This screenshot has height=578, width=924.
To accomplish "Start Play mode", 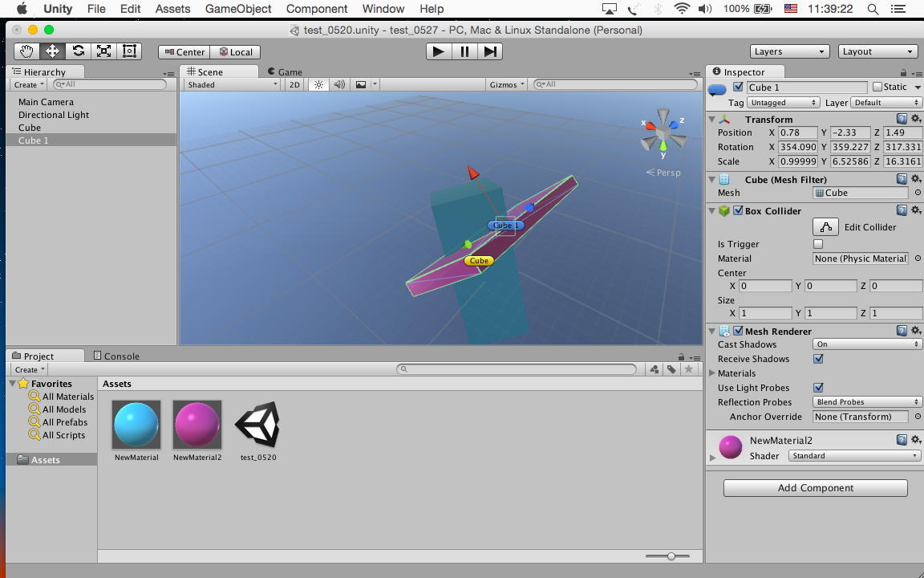I will pos(439,51).
